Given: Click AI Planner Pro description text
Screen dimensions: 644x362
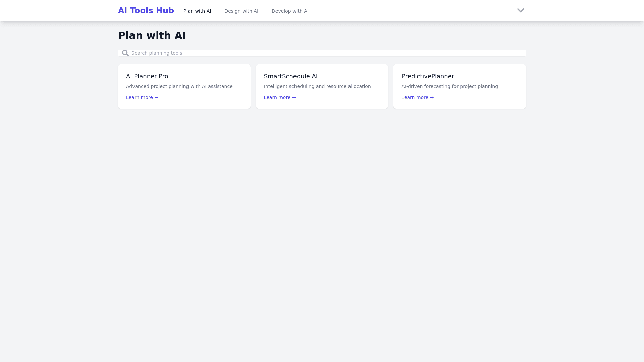Looking at the screenshot, I should point(179,86).
